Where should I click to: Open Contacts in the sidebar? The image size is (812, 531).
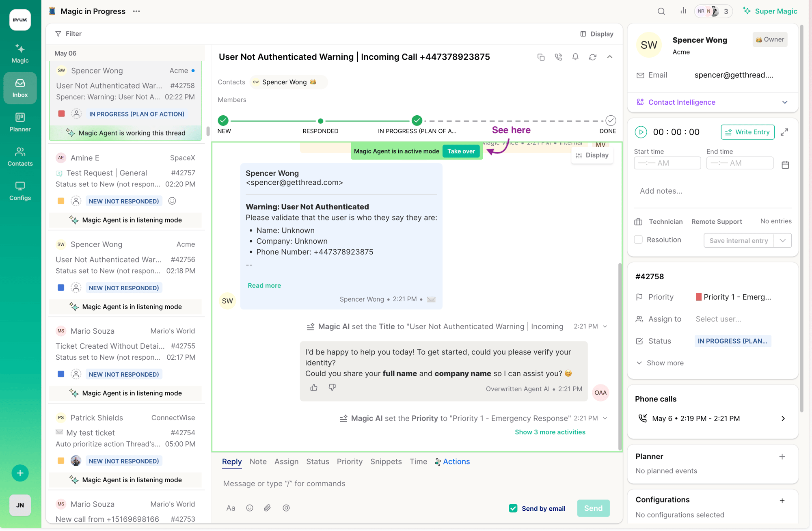click(20, 157)
